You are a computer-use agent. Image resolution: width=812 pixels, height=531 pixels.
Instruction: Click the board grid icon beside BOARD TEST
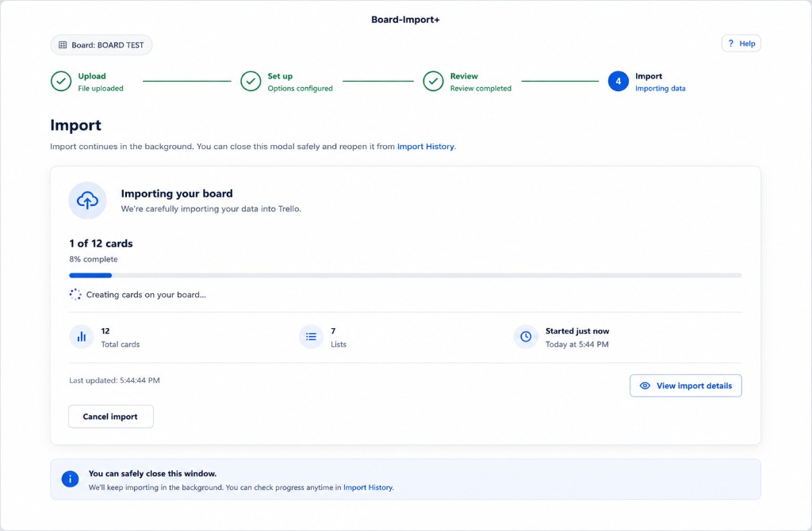[x=63, y=45]
